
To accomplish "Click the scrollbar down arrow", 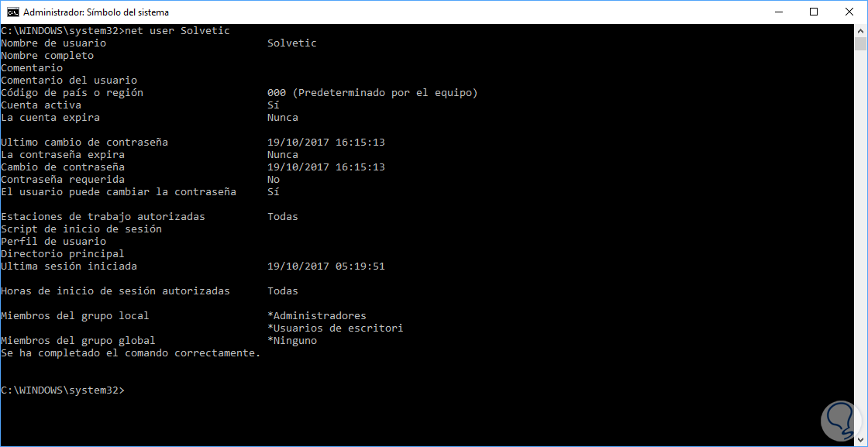I will (x=861, y=440).
